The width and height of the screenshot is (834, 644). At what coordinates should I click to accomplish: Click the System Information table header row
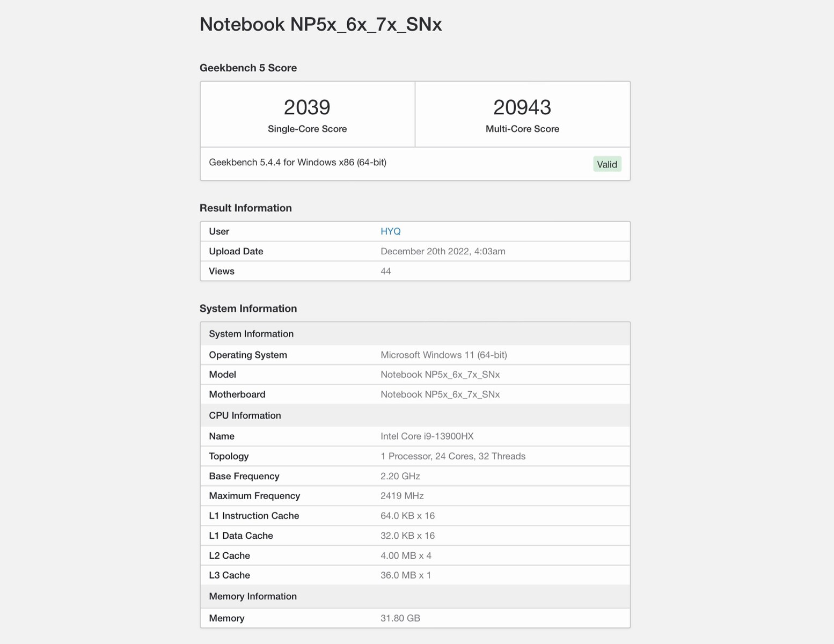(415, 334)
